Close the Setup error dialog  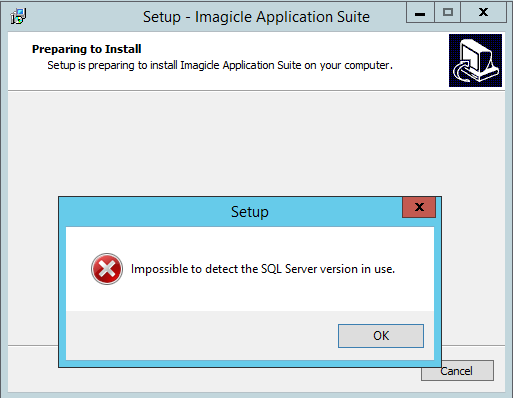tap(419, 207)
